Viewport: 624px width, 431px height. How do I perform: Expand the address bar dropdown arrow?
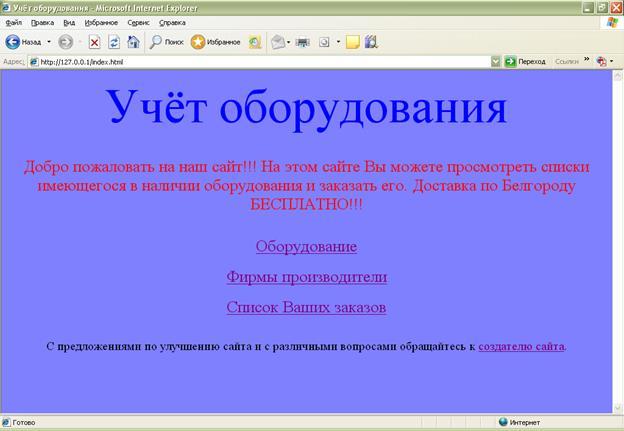point(496,62)
